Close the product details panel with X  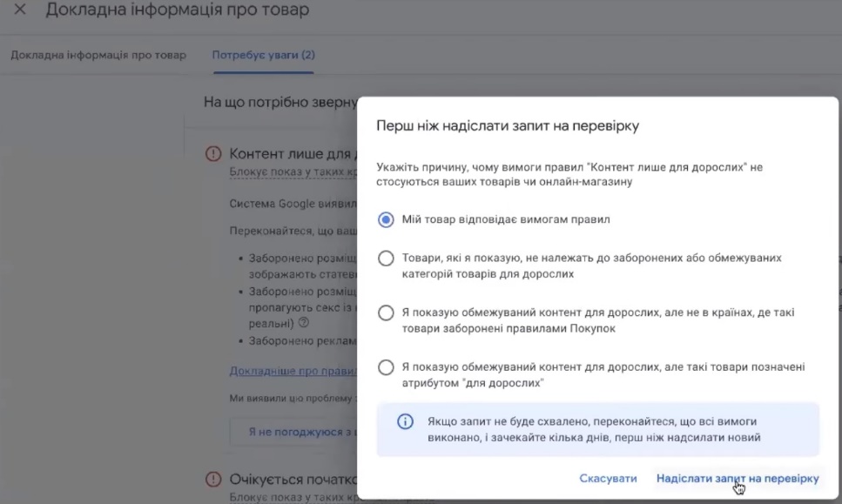[x=20, y=11]
